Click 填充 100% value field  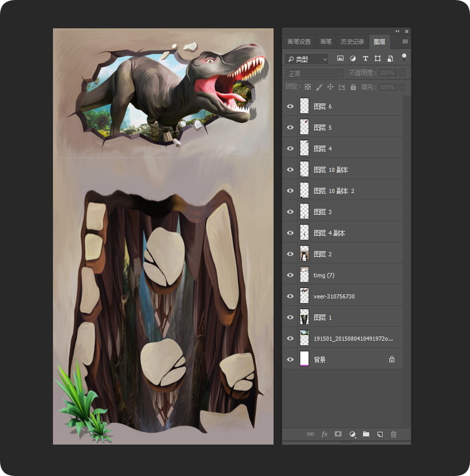coord(388,87)
